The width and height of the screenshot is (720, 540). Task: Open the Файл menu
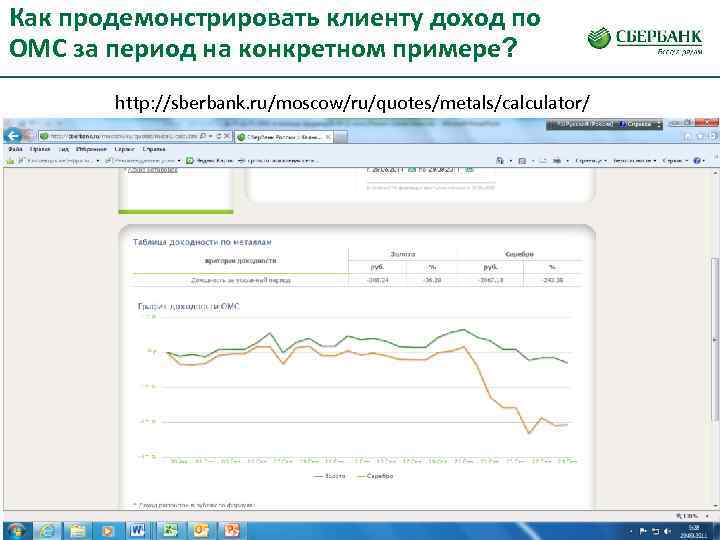[15, 149]
